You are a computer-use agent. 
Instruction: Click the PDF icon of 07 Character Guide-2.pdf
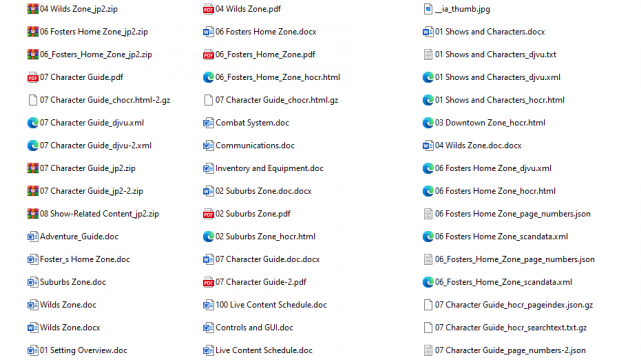click(208, 282)
